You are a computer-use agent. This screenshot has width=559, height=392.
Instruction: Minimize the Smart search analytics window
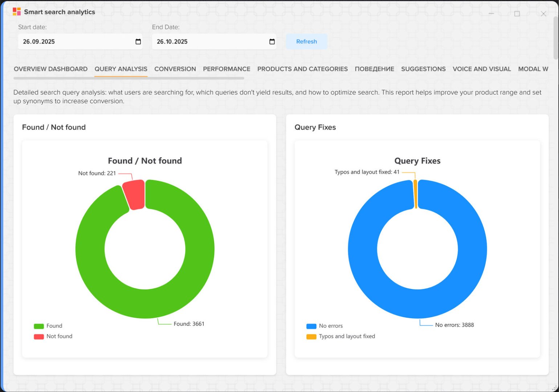click(491, 13)
